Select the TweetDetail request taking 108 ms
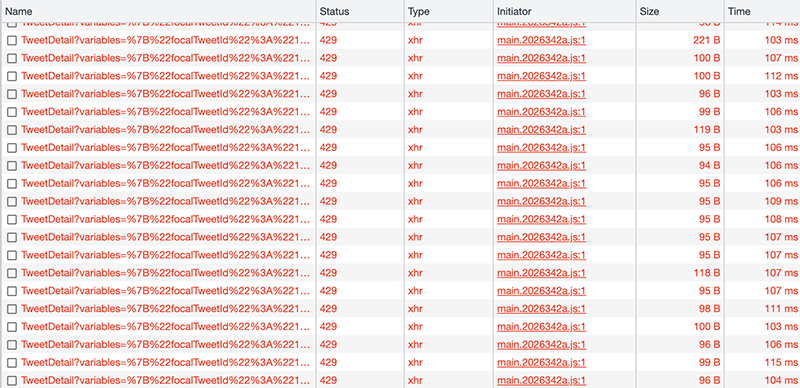This screenshot has width=800, height=388. [x=165, y=219]
